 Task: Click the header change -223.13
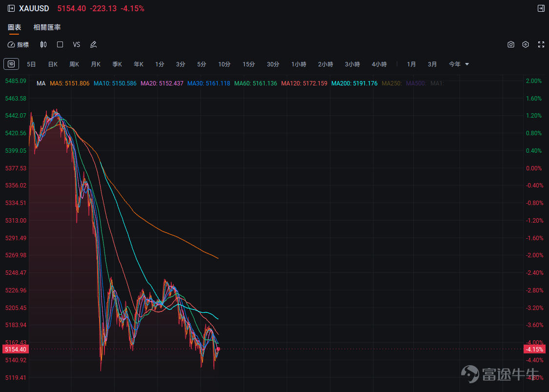click(x=103, y=8)
